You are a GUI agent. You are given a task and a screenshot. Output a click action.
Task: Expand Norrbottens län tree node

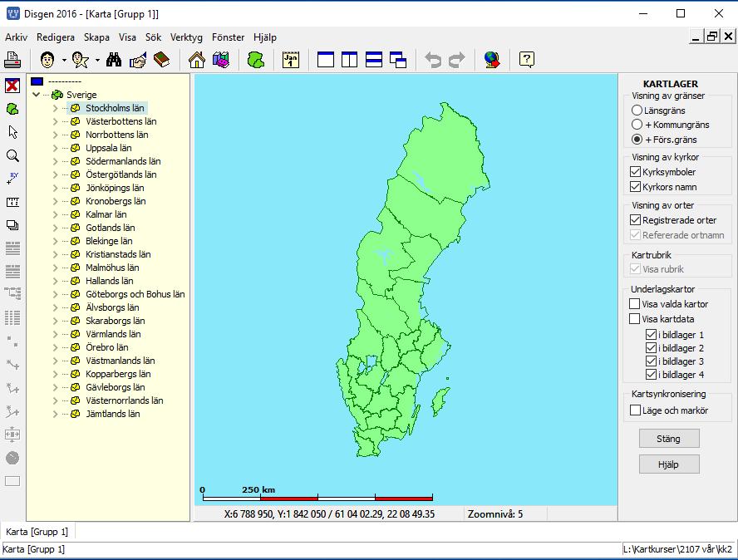pos(55,135)
